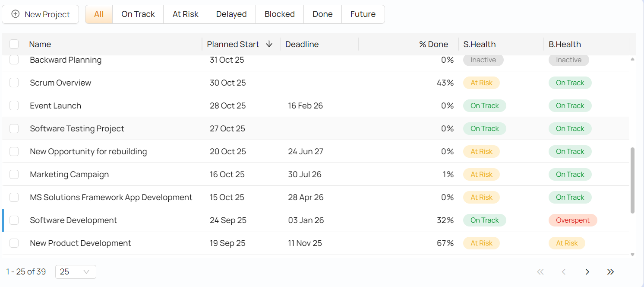This screenshot has height=287, width=644.
Task: Click the New Project plus icon
Action: pos(16,14)
